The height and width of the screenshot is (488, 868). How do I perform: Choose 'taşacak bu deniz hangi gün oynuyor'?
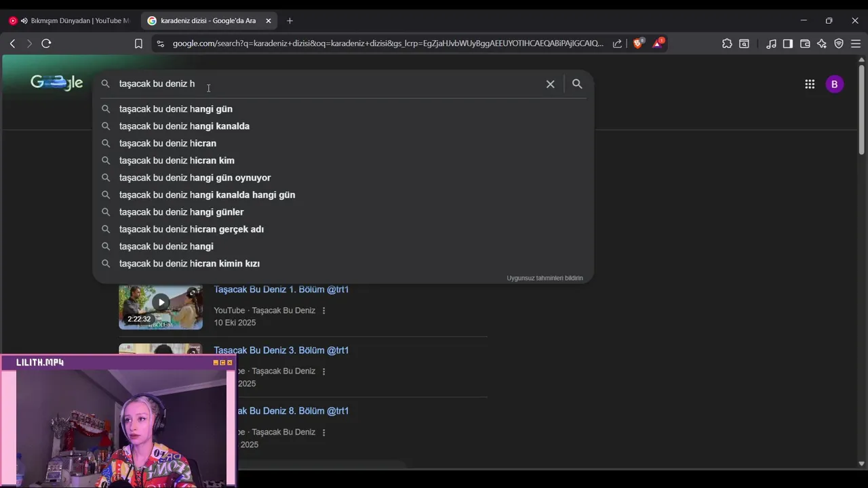point(342,178)
